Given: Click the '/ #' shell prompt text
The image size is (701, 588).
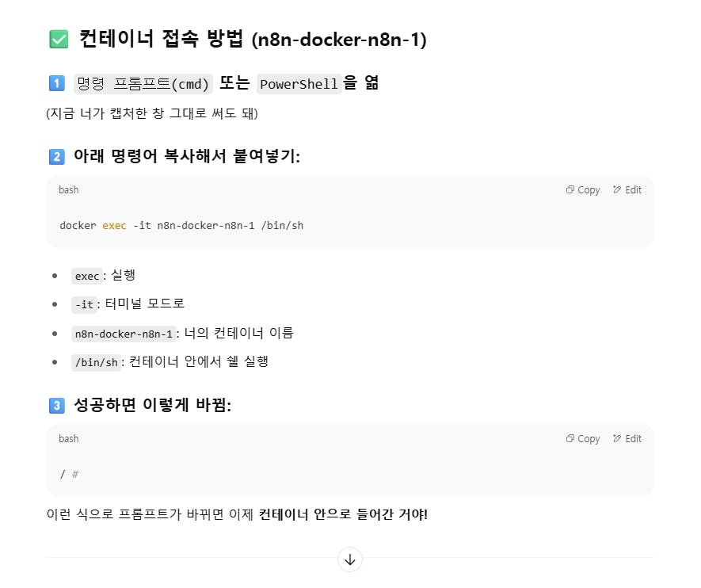Looking at the screenshot, I should pyautogui.click(x=69, y=474).
